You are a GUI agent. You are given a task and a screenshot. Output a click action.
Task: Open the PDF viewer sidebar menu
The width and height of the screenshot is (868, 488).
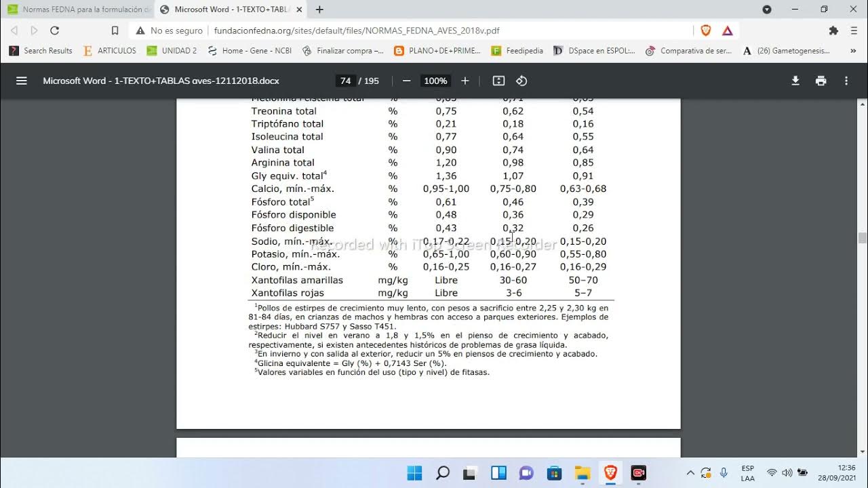click(21, 81)
